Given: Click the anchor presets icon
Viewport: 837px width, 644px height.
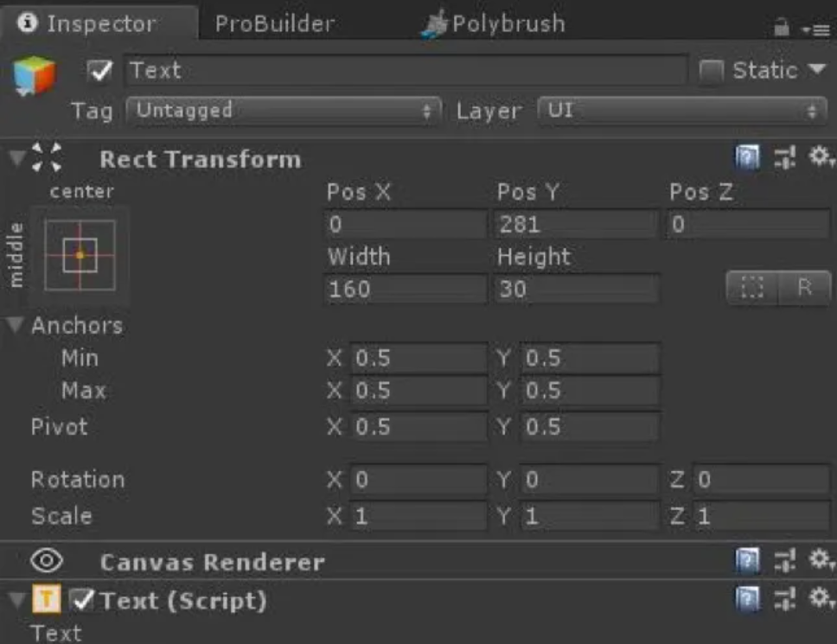Looking at the screenshot, I should (x=80, y=255).
